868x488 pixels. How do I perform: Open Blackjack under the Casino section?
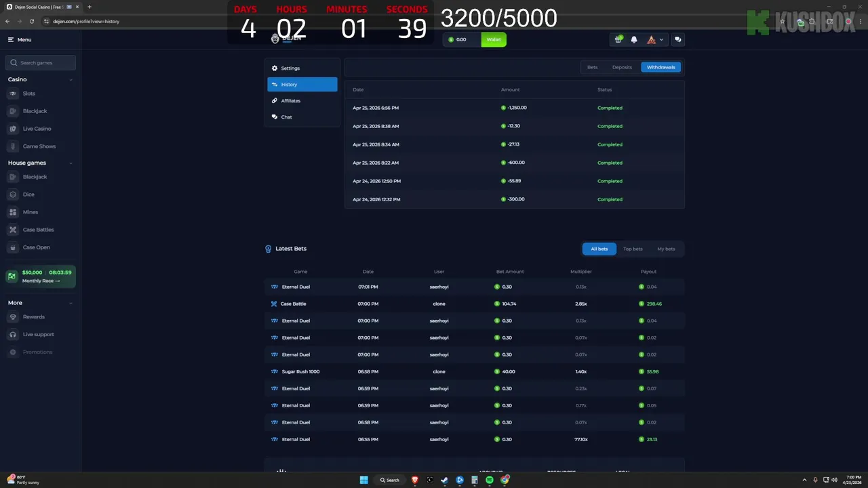pos(35,111)
